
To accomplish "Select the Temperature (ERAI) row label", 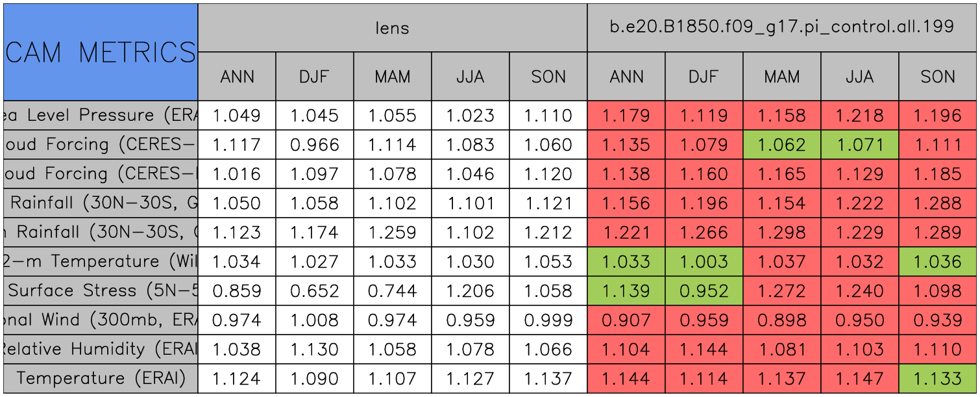I will click(101, 379).
